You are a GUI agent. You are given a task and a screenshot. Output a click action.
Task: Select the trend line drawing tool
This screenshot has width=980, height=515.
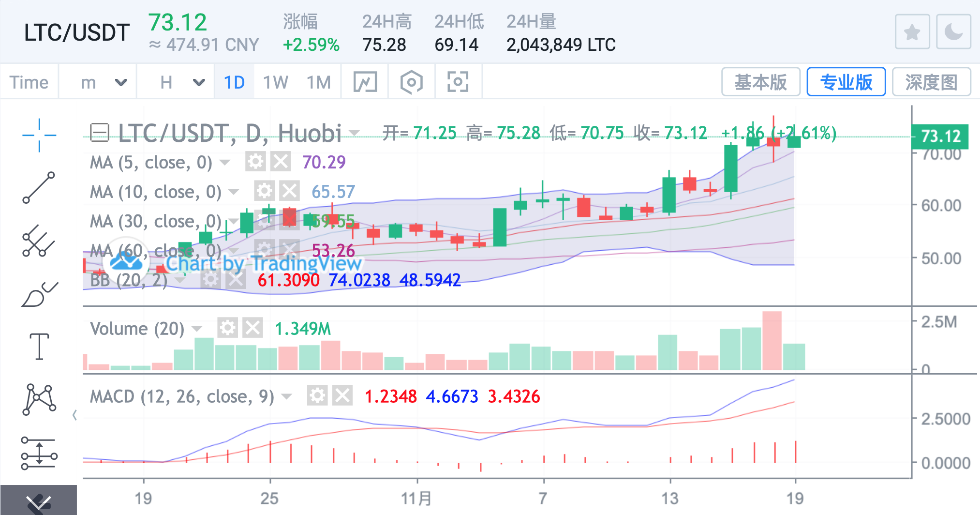pyautogui.click(x=39, y=188)
